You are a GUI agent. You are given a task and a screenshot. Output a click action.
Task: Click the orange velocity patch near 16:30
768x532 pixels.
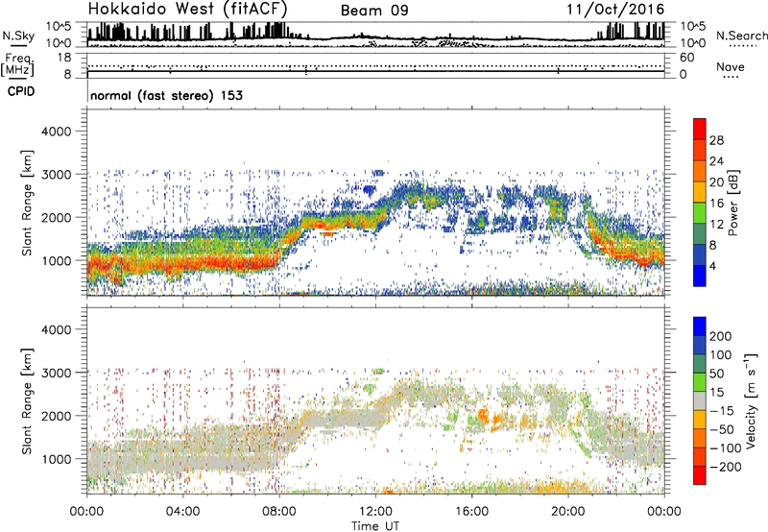484,417
